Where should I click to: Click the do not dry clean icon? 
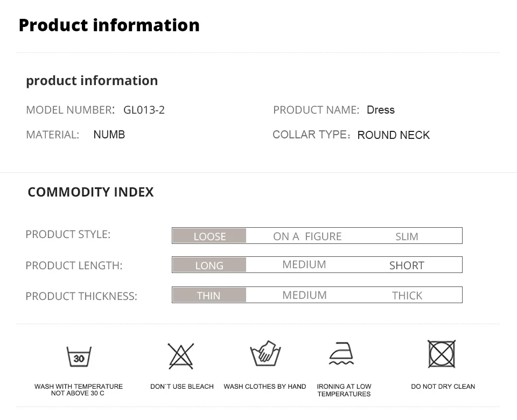tap(442, 354)
